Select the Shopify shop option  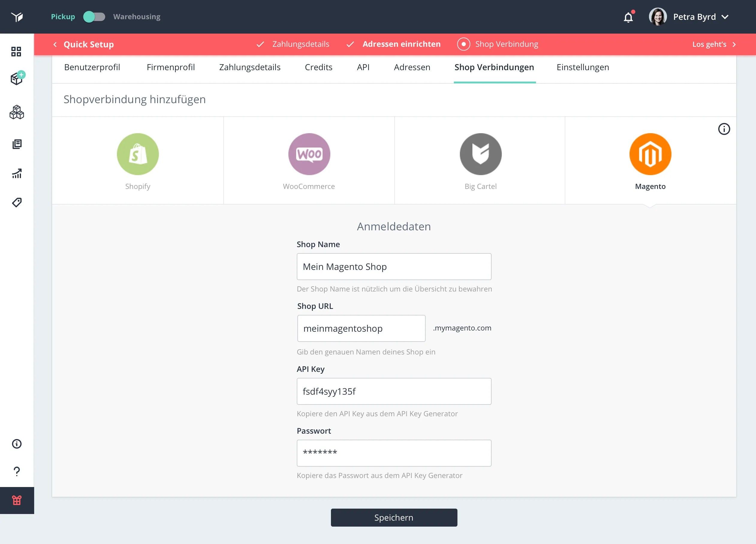tap(138, 154)
